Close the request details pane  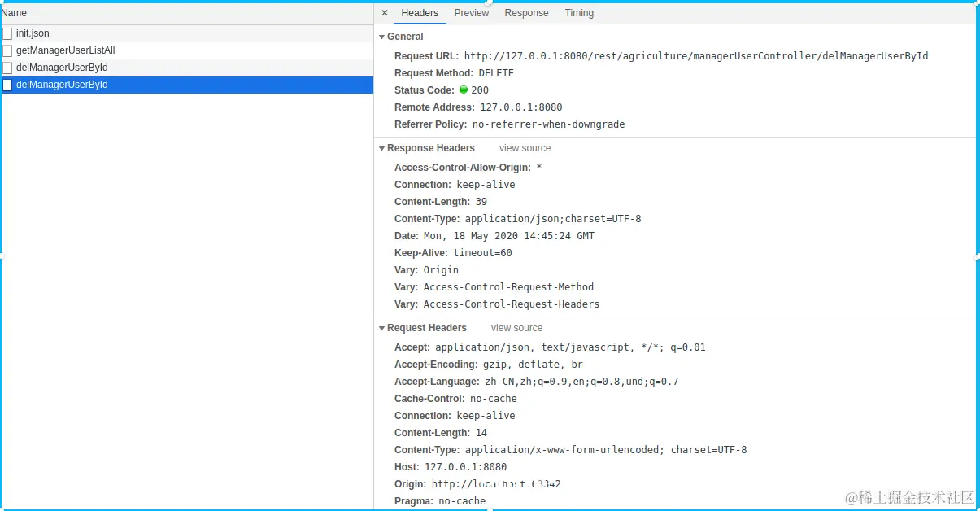pos(385,13)
